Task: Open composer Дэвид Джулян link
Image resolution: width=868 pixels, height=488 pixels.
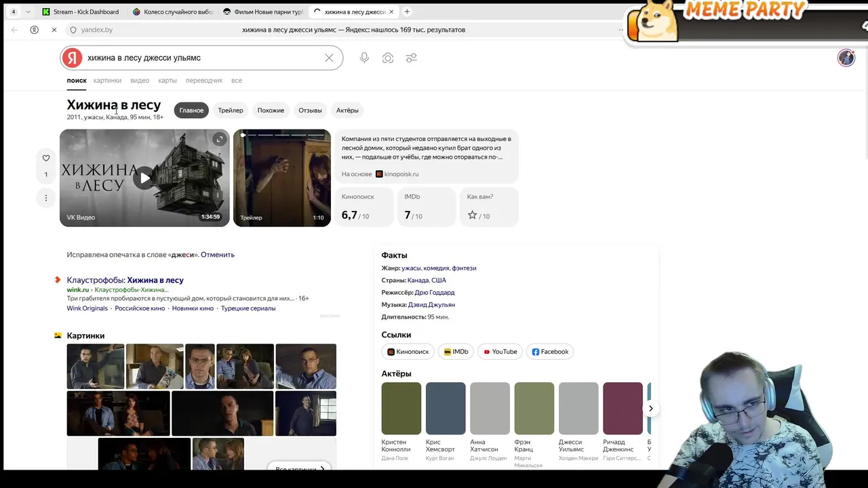Action: pos(431,305)
